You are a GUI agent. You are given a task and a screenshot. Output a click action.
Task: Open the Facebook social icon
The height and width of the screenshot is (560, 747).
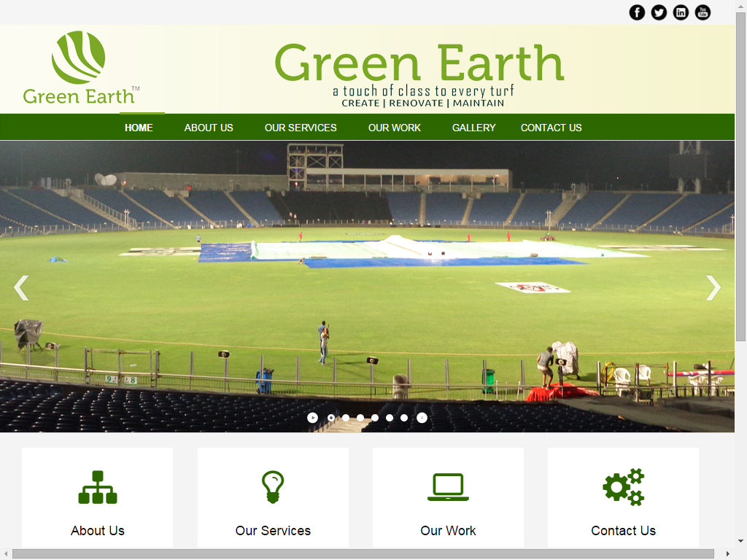pyautogui.click(x=637, y=12)
